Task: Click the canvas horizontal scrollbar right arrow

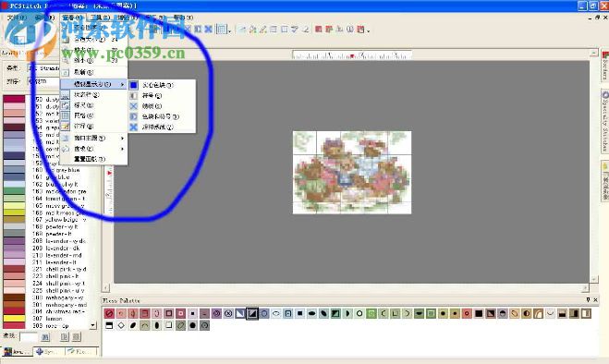Action: [x=585, y=288]
